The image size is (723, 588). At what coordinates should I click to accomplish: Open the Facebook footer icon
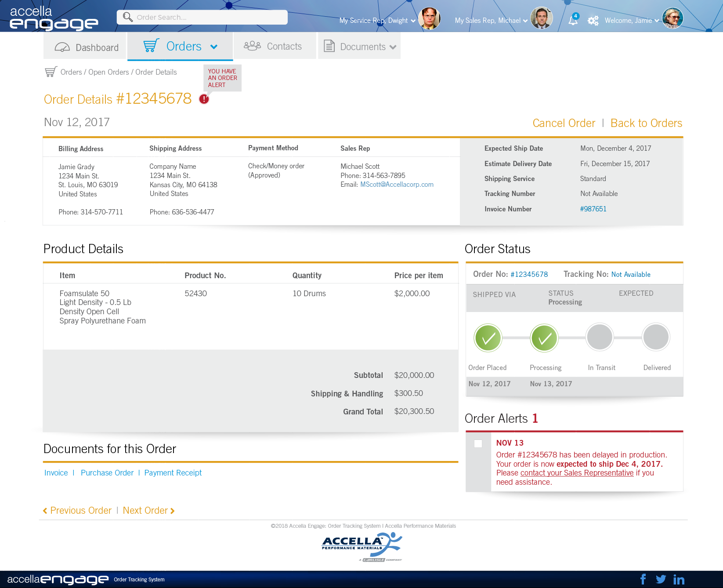[x=643, y=579]
